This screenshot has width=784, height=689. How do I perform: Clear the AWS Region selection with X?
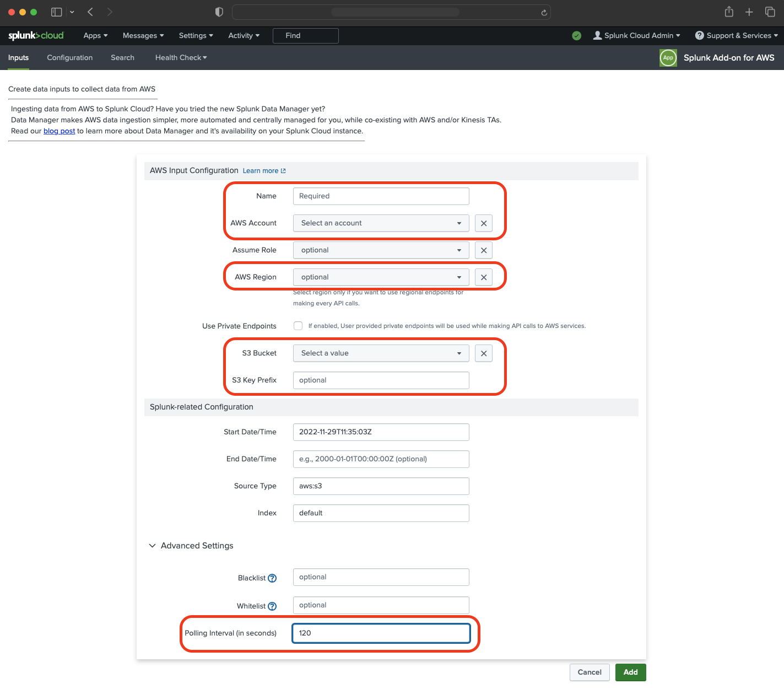[484, 277]
